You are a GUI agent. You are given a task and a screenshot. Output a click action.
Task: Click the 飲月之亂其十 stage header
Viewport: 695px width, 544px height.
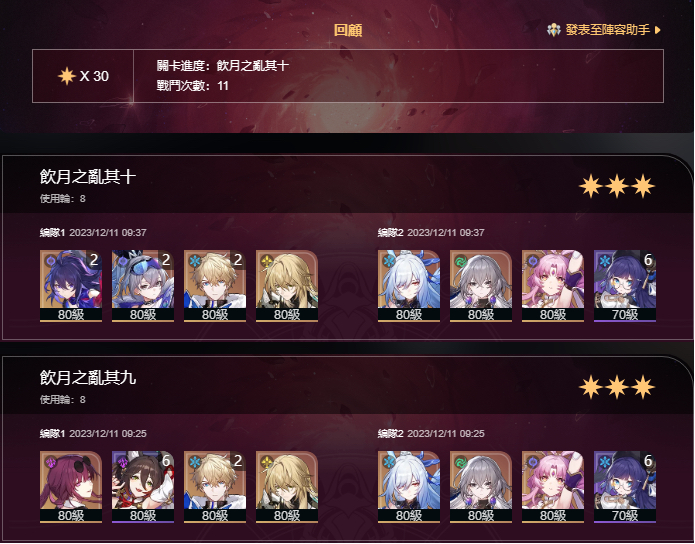tap(88, 176)
